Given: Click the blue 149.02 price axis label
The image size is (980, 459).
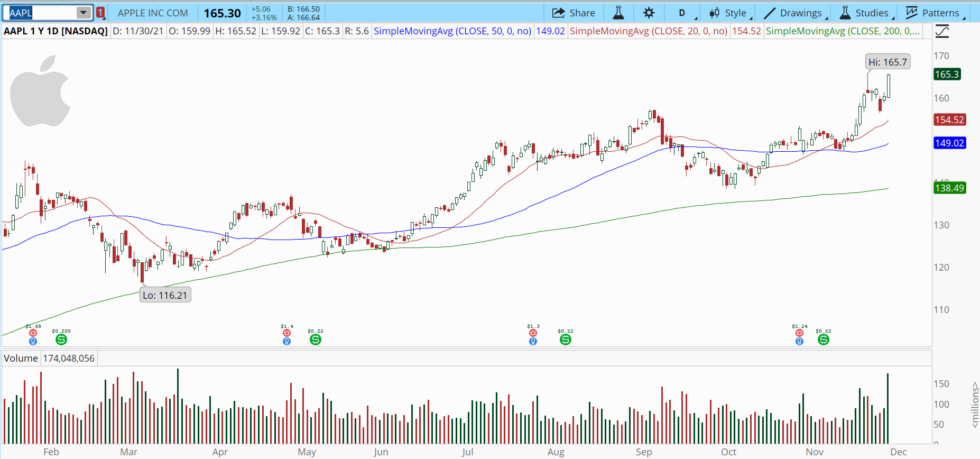Looking at the screenshot, I should [x=949, y=143].
